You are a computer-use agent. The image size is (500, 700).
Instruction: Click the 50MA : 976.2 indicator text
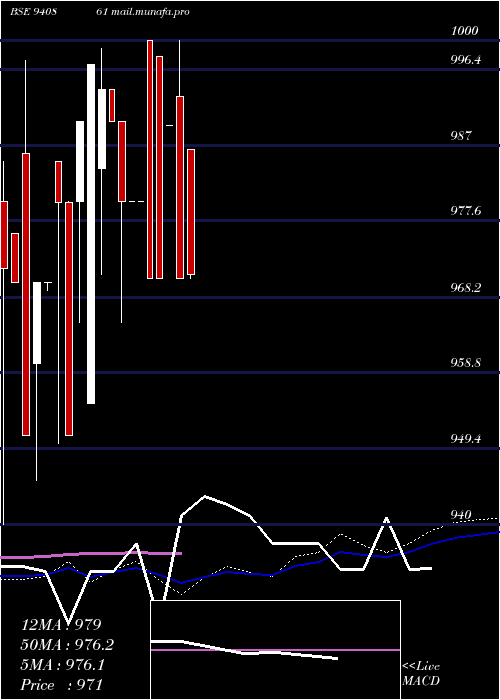coord(67,645)
